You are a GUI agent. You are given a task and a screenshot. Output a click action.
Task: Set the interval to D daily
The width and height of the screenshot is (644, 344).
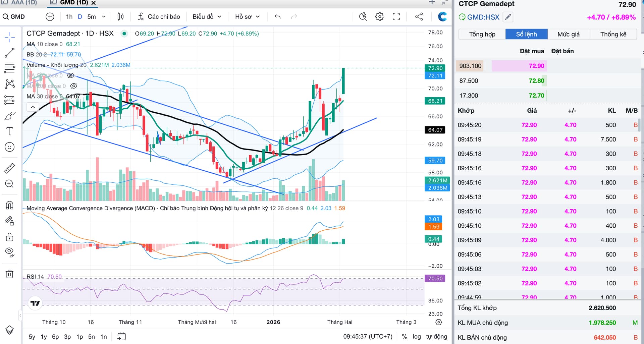(x=80, y=17)
